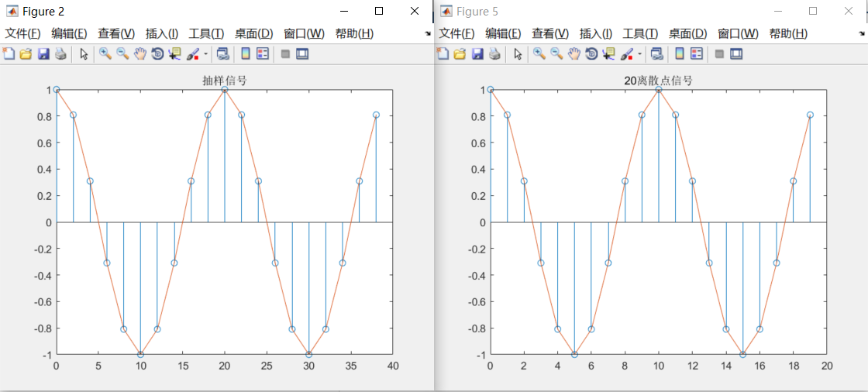Click the Figure 5 title bar text
Screen dimensions: 868x392
(x=476, y=11)
